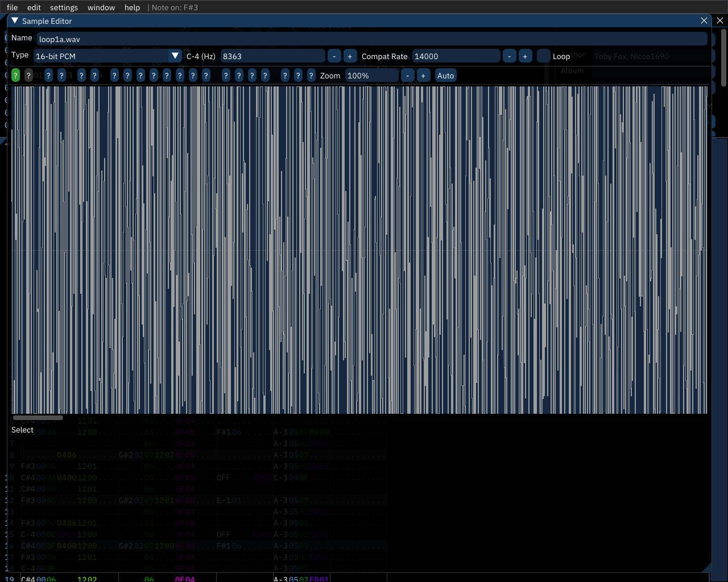Toggle the Loop checkbox
Screen dimensions: 728x582
pos(544,56)
